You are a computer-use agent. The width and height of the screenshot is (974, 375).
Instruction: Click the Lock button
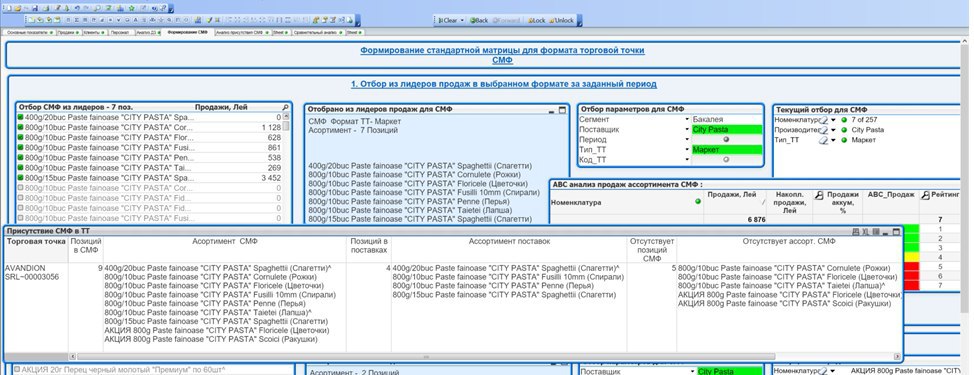(x=537, y=20)
